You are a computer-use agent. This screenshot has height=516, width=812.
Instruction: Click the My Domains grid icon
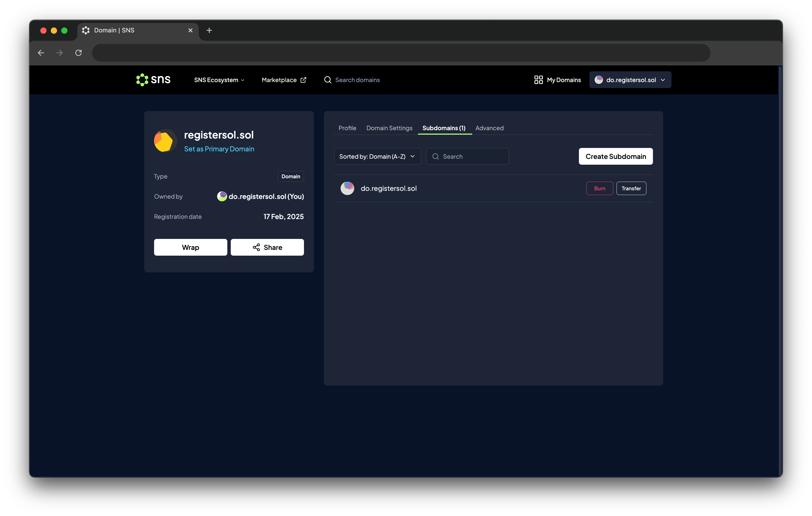538,80
